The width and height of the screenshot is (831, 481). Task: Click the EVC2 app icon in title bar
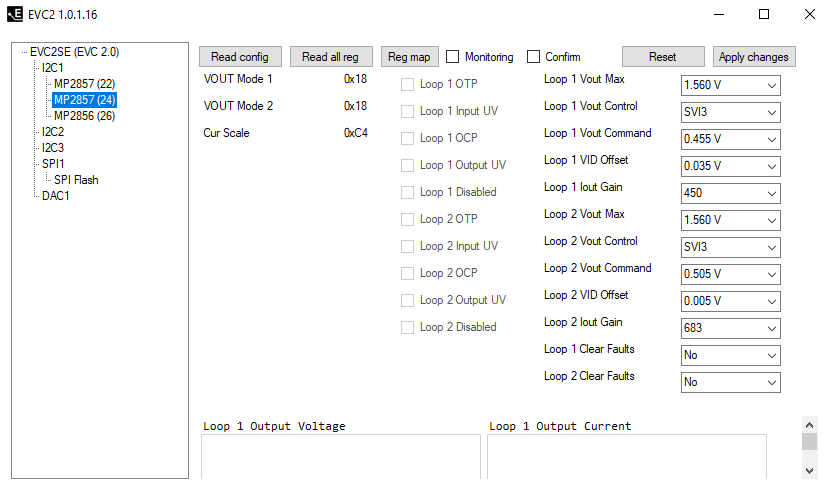(x=15, y=14)
